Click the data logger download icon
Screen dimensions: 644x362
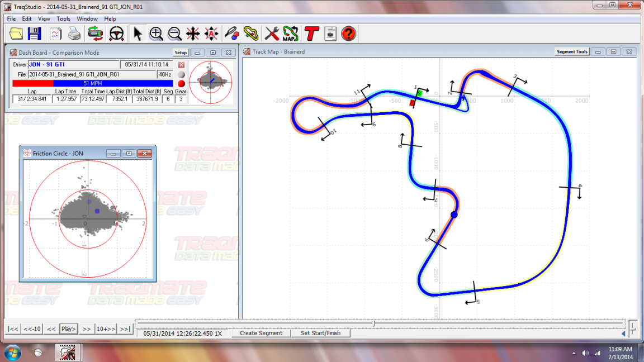(95, 34)
